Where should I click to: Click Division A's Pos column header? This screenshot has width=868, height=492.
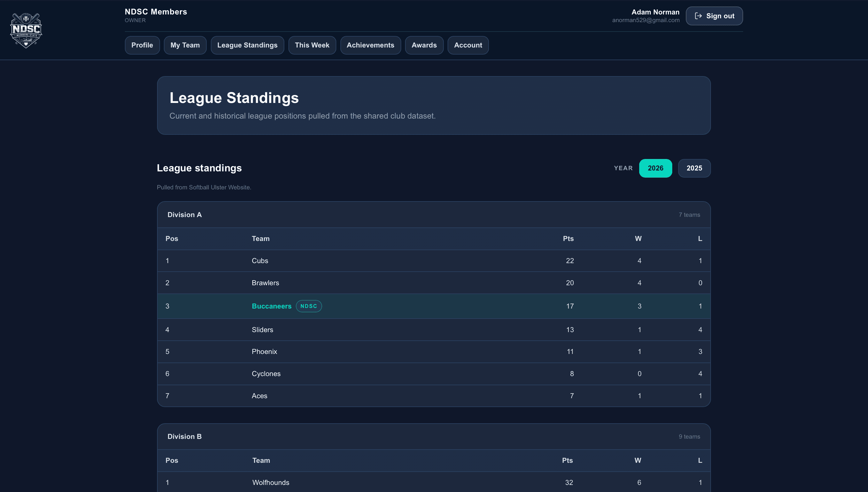coord(172,239)
